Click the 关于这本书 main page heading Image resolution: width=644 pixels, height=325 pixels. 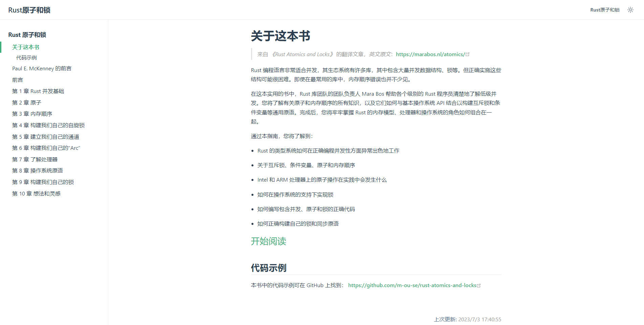pyautogui.click(x=281, y=36)
